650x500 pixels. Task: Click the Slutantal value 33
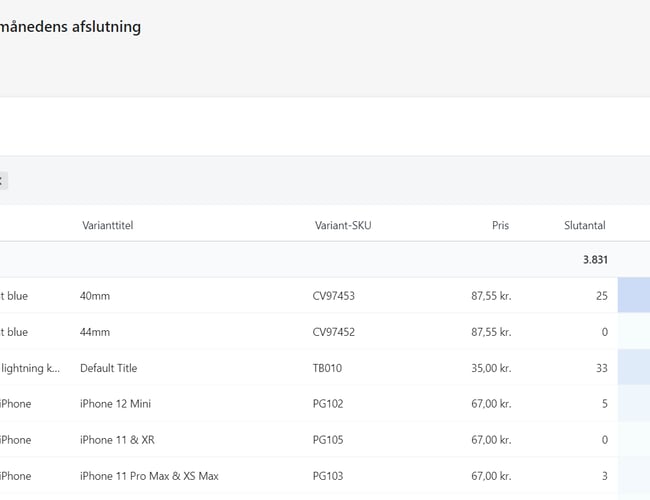[x=601, y=368]
